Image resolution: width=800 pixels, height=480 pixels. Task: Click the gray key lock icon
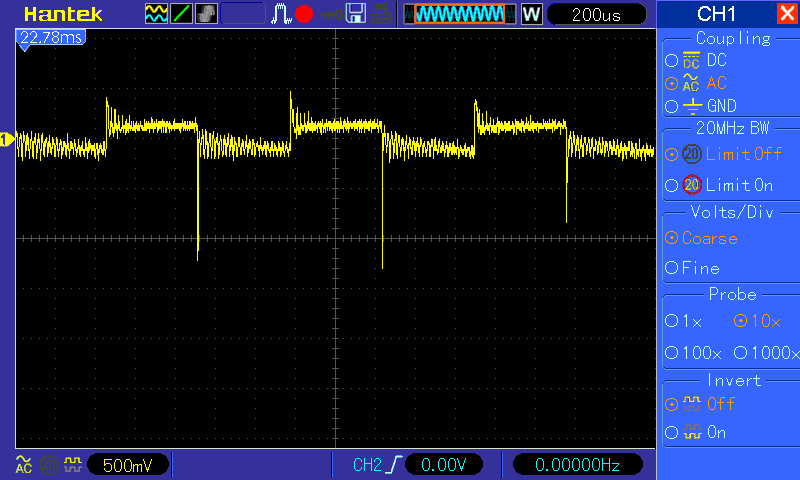(332, 15)
